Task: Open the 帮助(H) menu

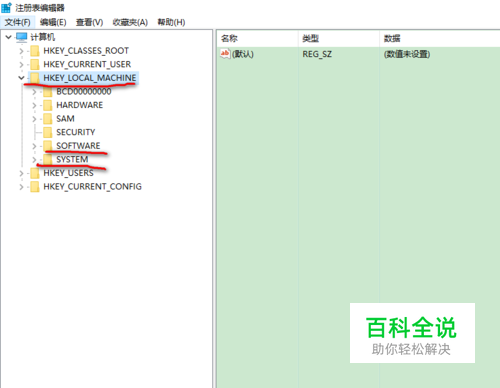Action: (171, 22)
